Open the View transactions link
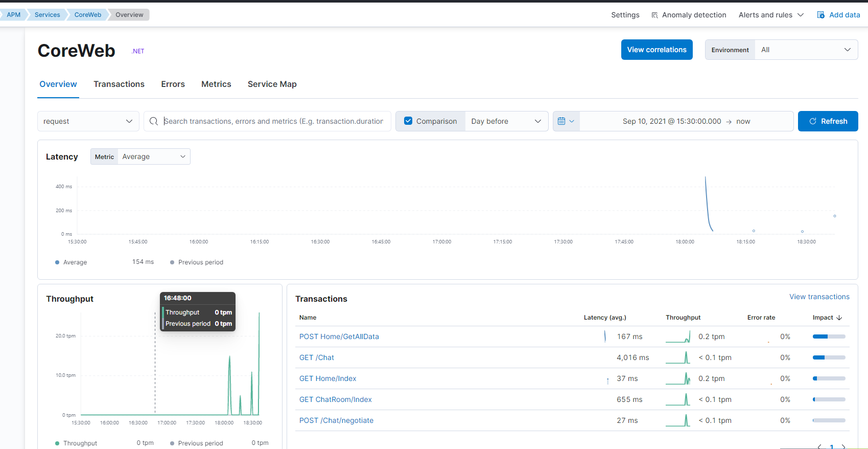 pos(819,297)
